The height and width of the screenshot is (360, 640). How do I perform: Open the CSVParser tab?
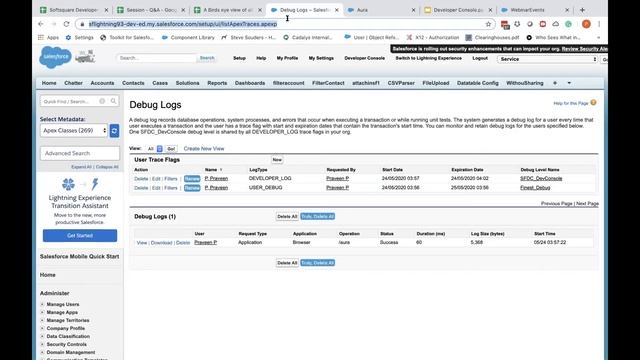click(x=401, y=83)
